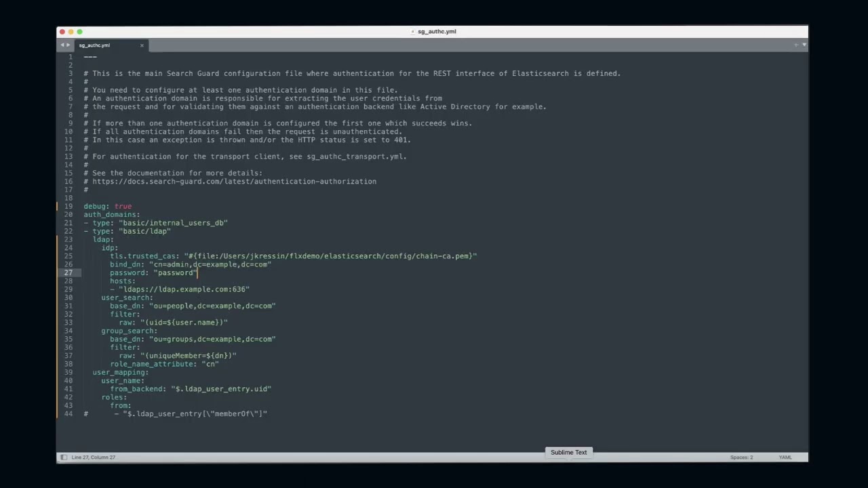The image size is (868, 488).
Task: Click the "ou=people,dc=example,dc=com" base_dn value
Action: pos(212,306)
